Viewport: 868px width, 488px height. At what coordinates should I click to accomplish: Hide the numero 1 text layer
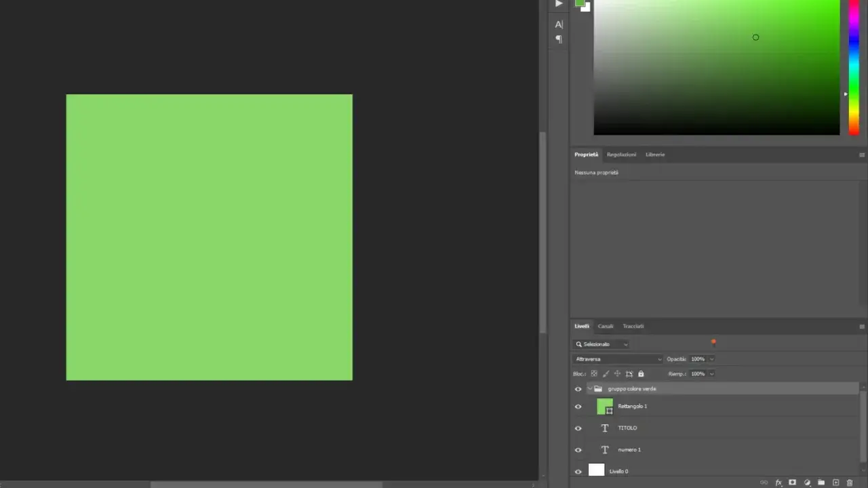[578, 450]
